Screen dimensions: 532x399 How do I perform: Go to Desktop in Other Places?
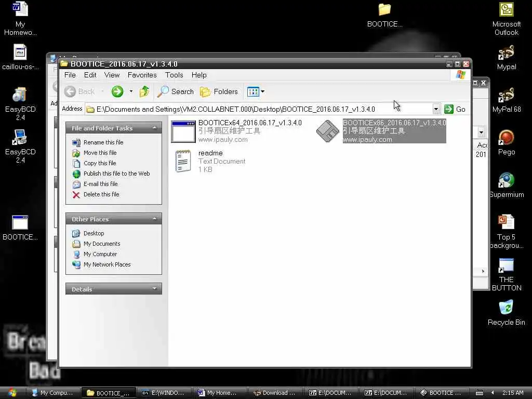tap(94, 233)
